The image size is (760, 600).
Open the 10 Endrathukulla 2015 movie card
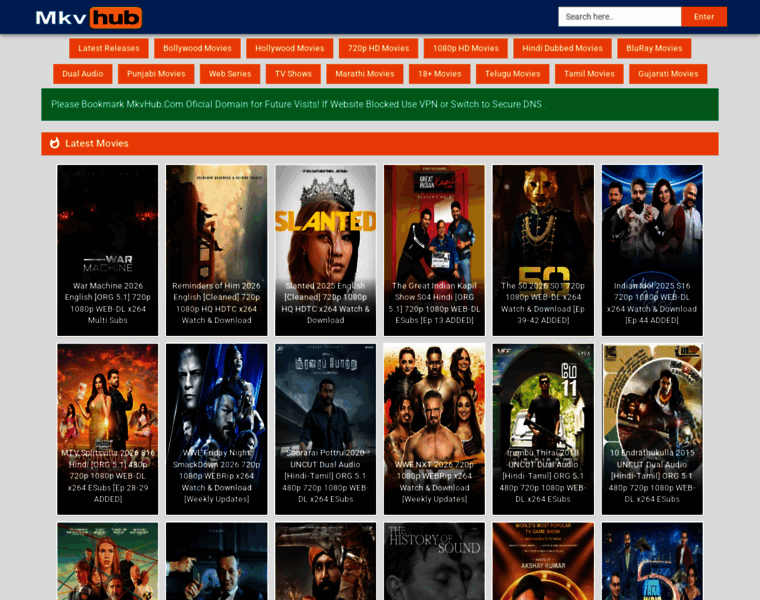point(652,429)
